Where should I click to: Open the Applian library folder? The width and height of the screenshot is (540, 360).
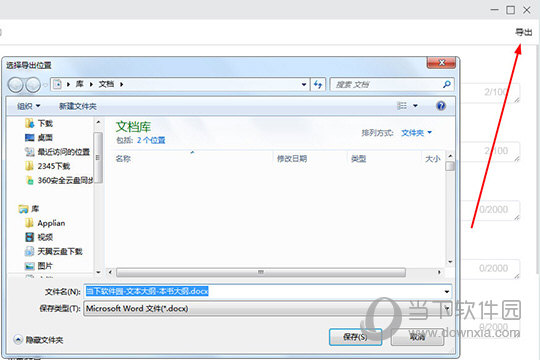coord(45,223)
